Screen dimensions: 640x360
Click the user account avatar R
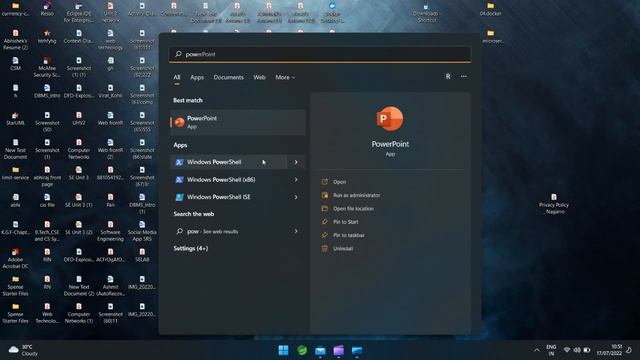[448, 76]
